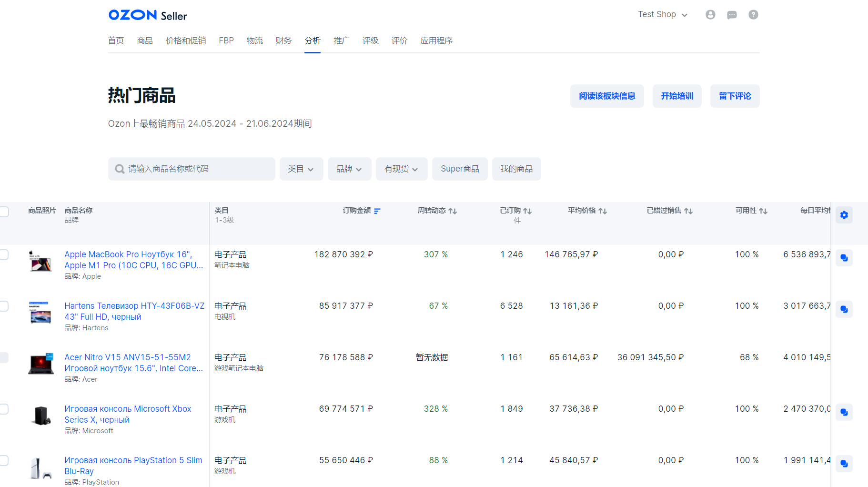Sort by 可用性 arrows icon
The image size is (868, 487).
[763, 211]
